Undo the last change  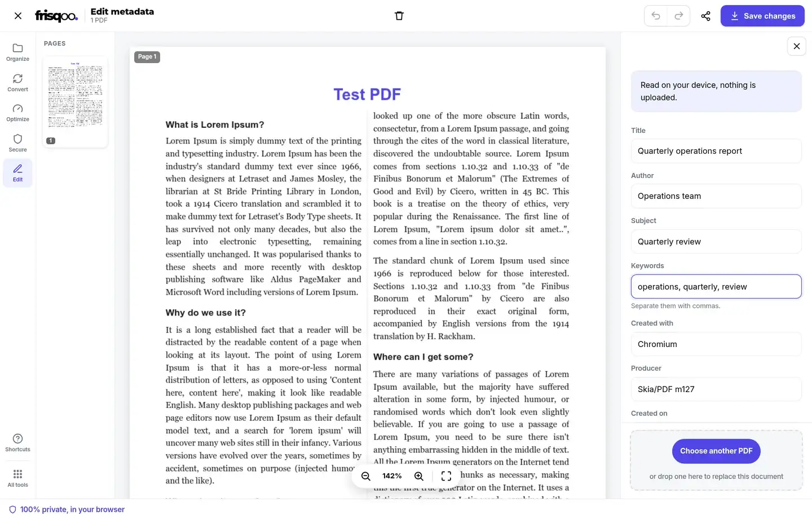click(x=656, y=16)
